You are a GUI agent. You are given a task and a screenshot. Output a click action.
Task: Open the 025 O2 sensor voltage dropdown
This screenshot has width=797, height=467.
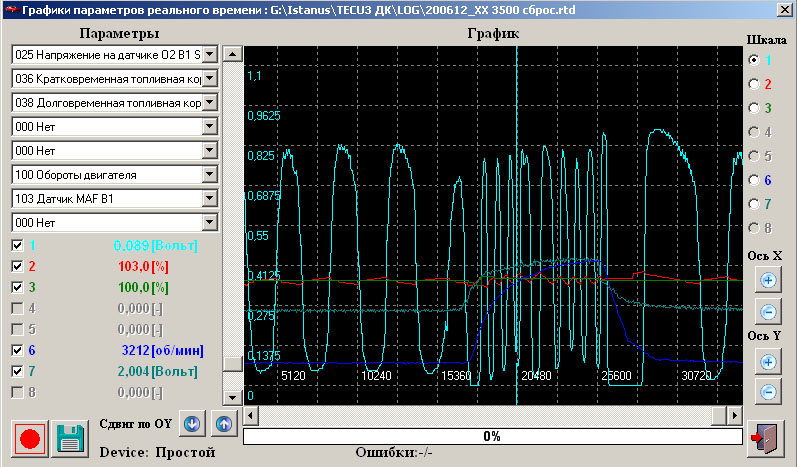[x=210, y=53]
